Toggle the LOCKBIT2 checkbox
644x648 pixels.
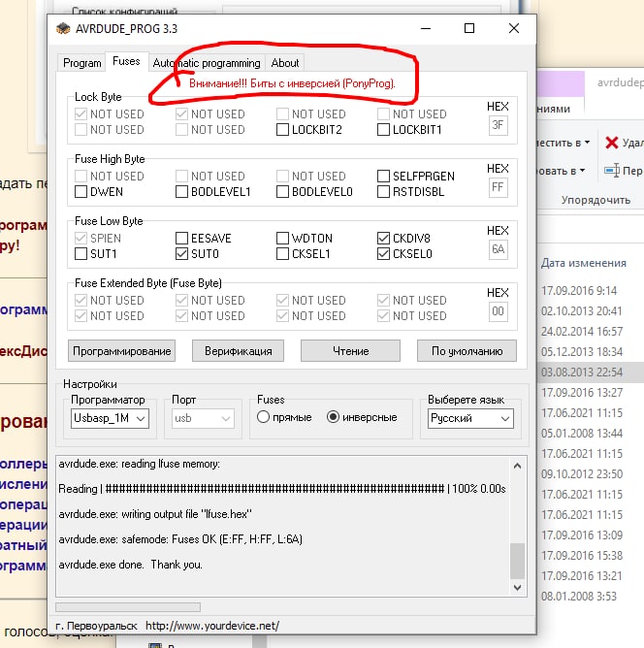click(282, 130)
